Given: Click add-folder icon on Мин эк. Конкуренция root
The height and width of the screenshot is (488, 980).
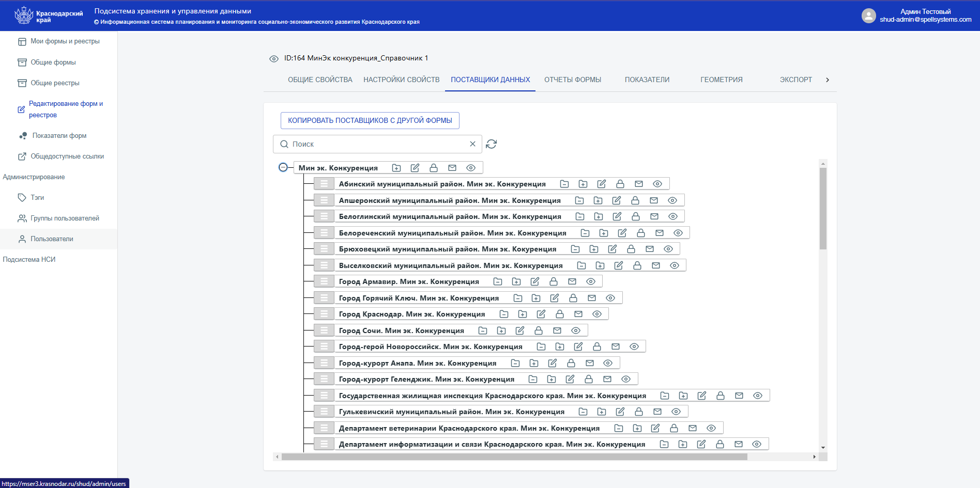Looking at the screenshot, I should [396, 168].
